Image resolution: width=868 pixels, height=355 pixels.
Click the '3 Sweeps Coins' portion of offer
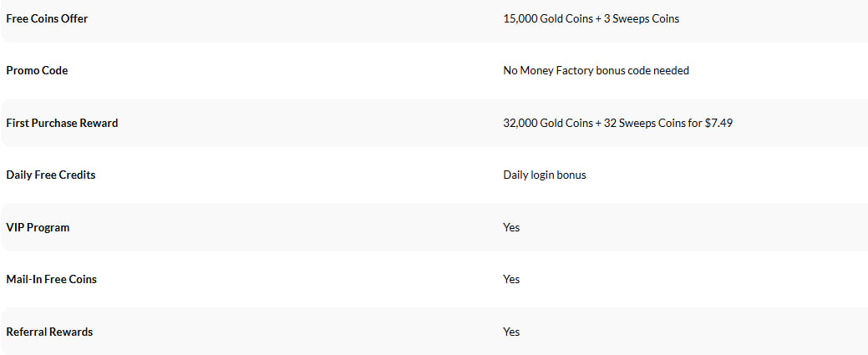point(642,19)
